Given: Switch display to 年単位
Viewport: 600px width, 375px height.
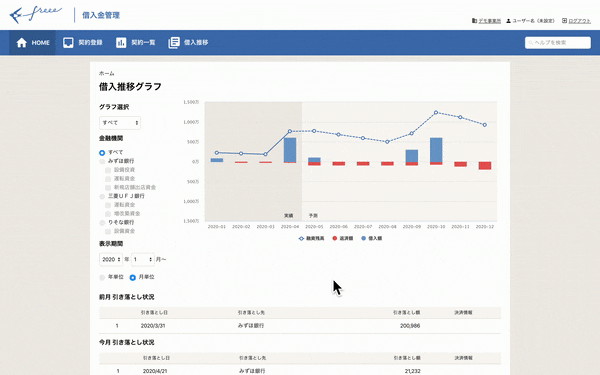Looking at the screenshot, I should 102,277.
